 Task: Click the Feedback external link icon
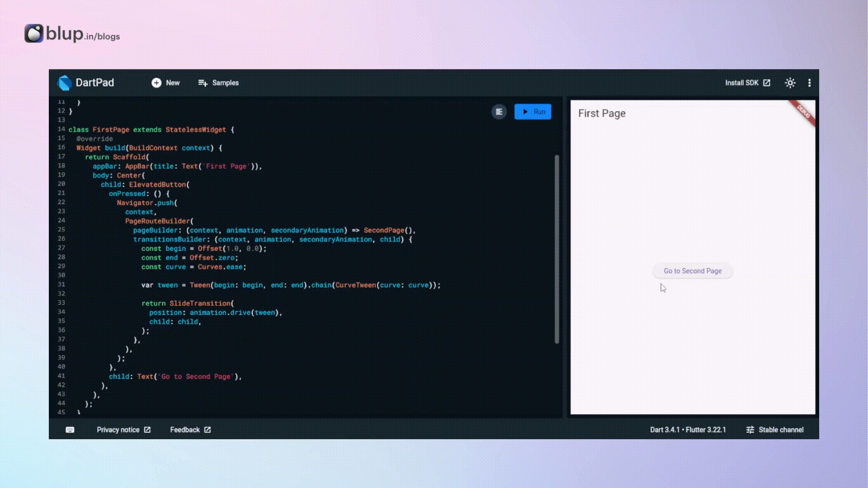(208, 430)
